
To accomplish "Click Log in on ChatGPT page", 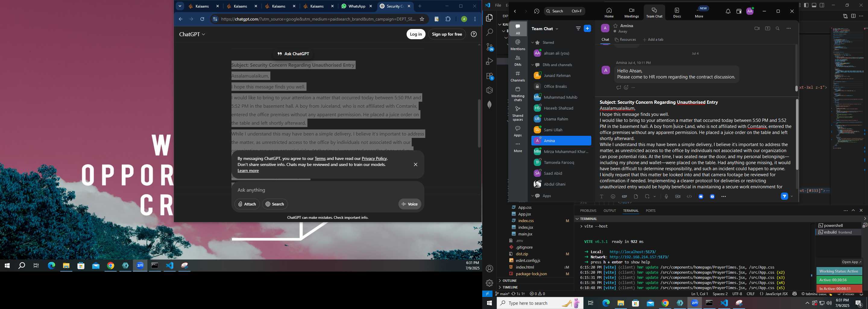I will pos(416,34).
